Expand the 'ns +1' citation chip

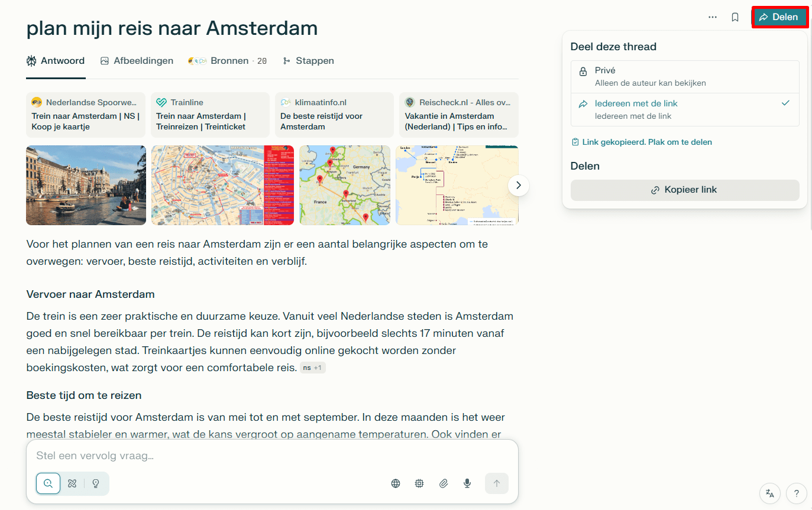coord(312,368)
